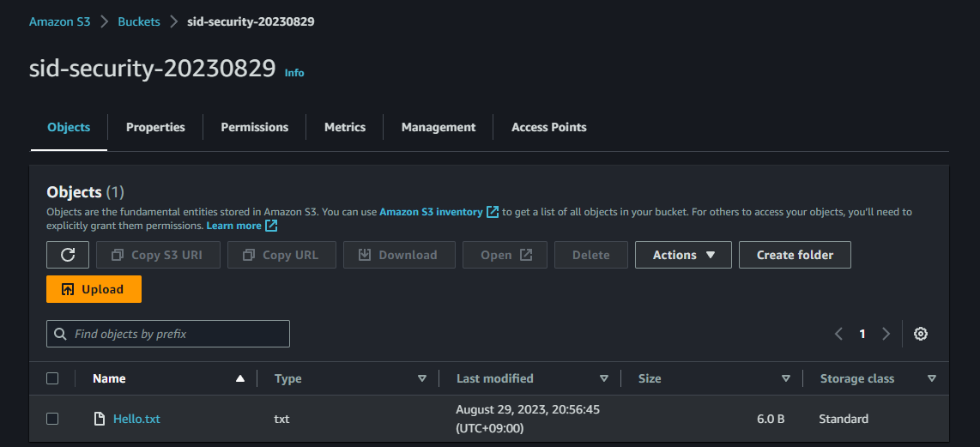Click the Download button
This screenshot has height=447, width=980.
(x=399, y=255)
